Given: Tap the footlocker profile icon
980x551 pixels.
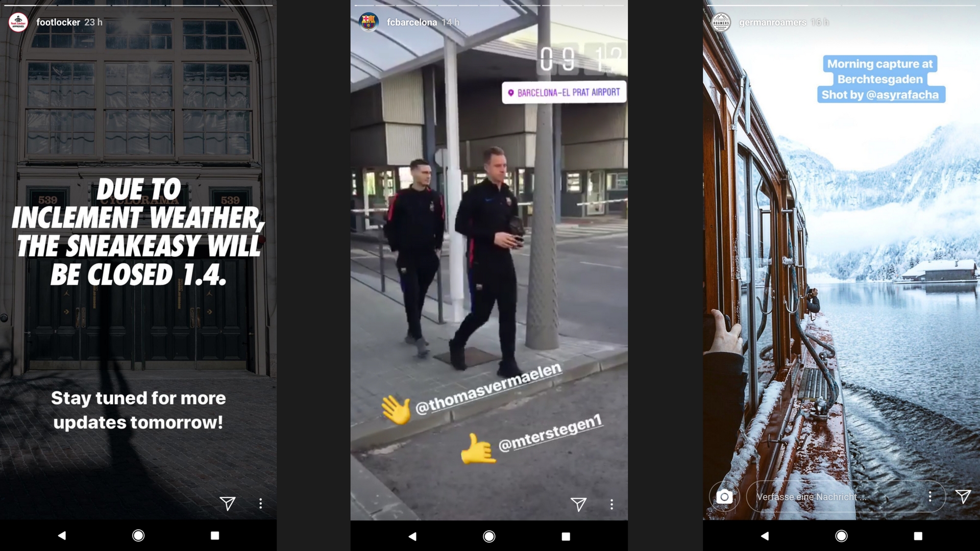Looking at the screenshot, I should click(x=19, y=21).
